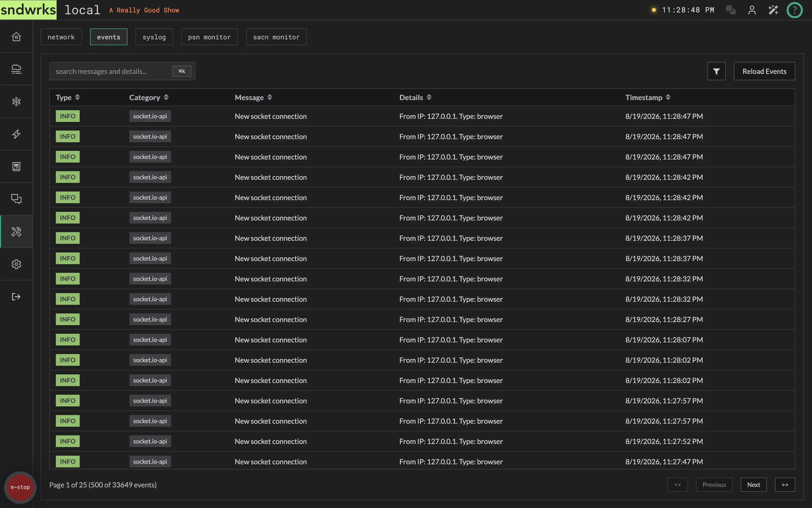Click INFO badge in 11:27:52 PM row

pyautogui.click(x=68, y=441)
